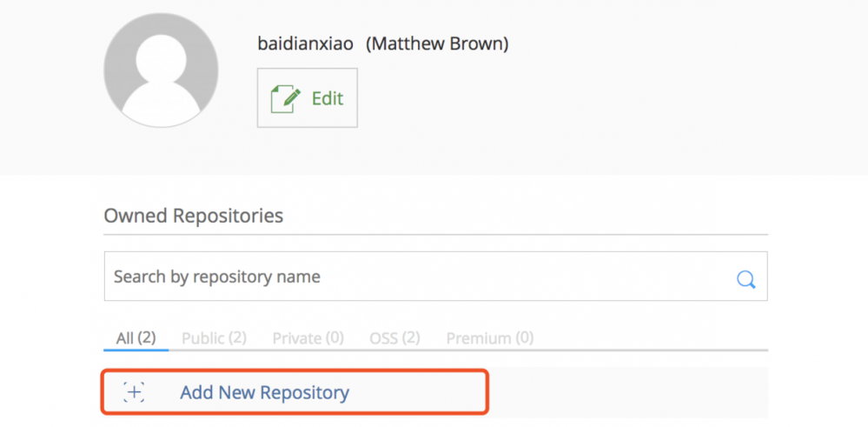Click the display name (Matthew Brown)
The height and width of the screenshot is (427, 868).
tap(436, 43)
